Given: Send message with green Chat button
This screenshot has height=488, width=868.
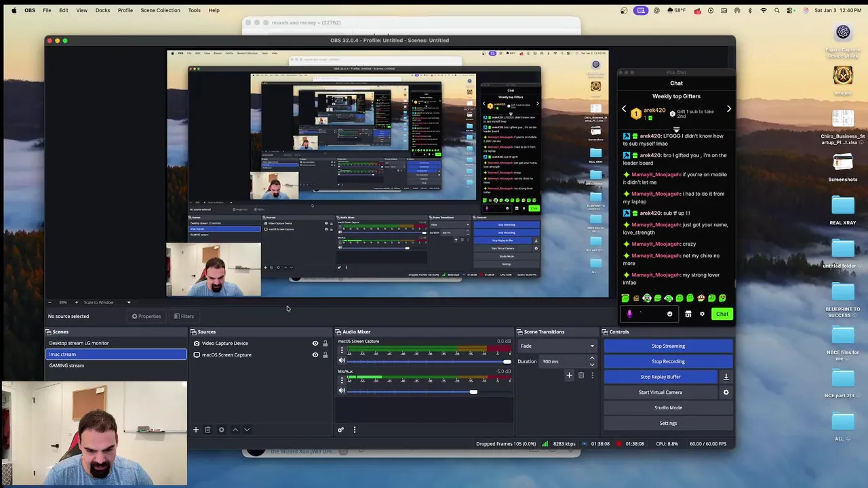Looking at the screenshot, I should 722,314.
